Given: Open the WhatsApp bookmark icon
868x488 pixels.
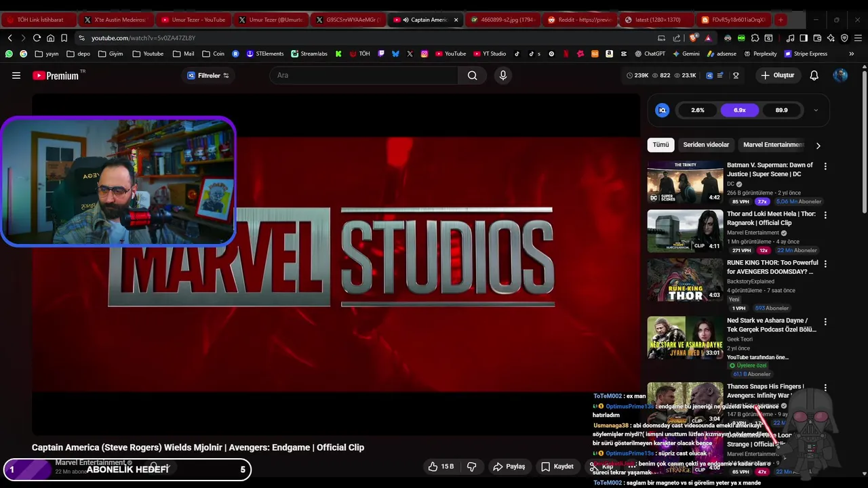Looking at the screenshot, I should [x=9, y=54].
